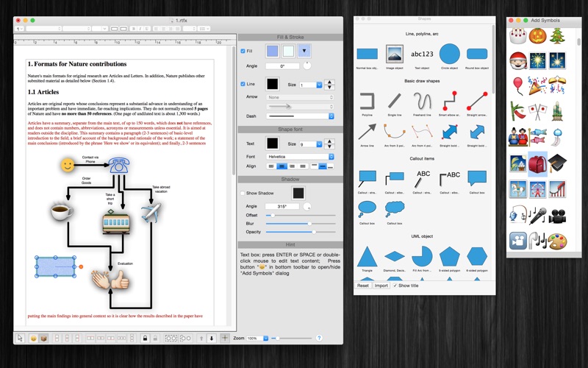
Task: Click the shadow Opacity slider
Action: click(x=301, y=232)
